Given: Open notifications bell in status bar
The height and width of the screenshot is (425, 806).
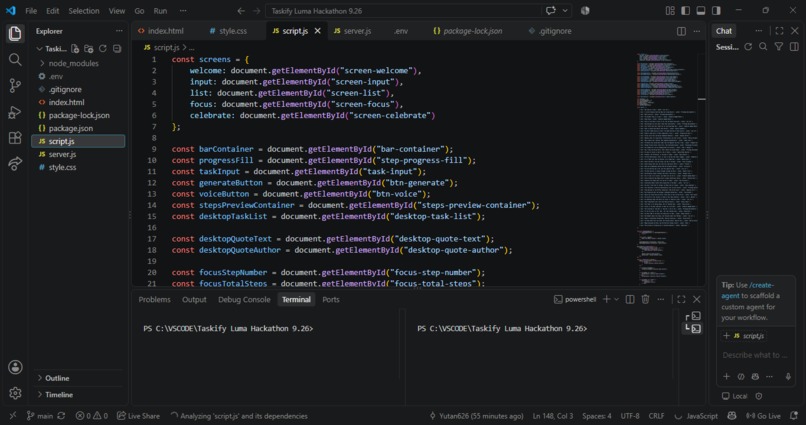Looking at the screenshot, I should [x=794, y=416].
